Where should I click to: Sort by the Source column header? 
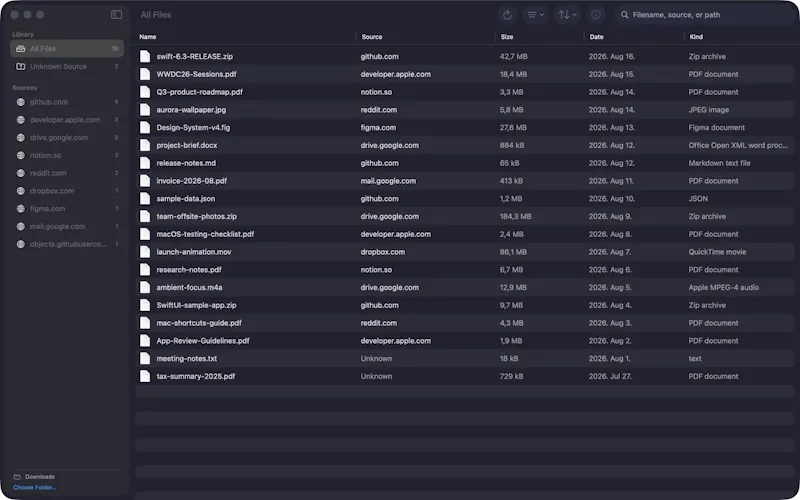click(x=371, y=37)
